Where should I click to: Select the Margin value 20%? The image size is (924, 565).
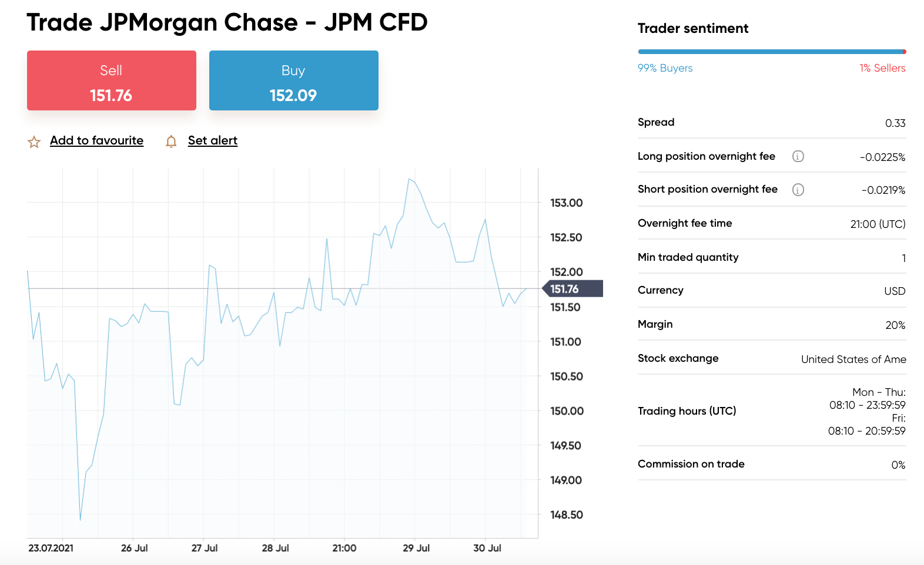(x=895, y=325)
